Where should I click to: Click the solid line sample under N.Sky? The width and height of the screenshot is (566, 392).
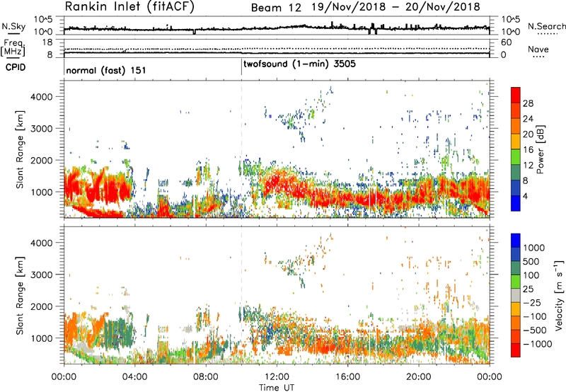pyautogui.click(x=13, y=34)
